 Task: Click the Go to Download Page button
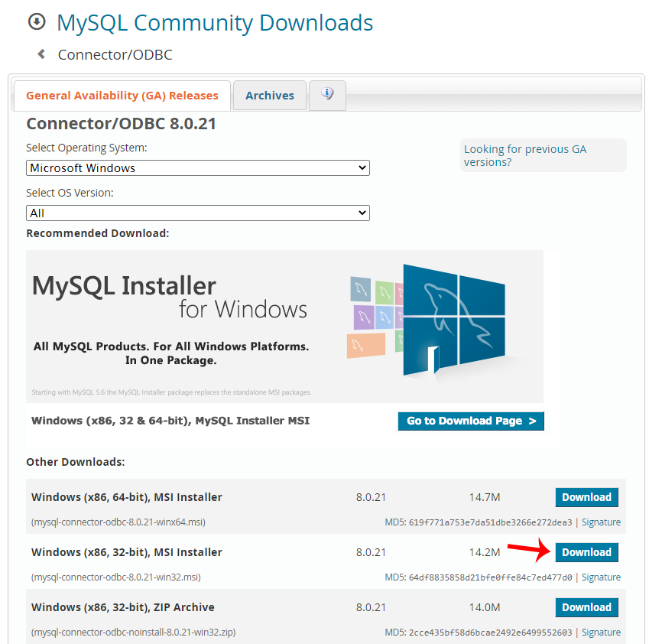[471, 421]
